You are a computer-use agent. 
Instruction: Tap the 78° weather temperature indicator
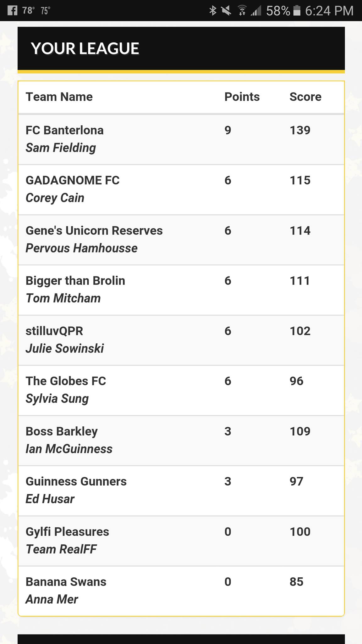click(x=28, y=11)
